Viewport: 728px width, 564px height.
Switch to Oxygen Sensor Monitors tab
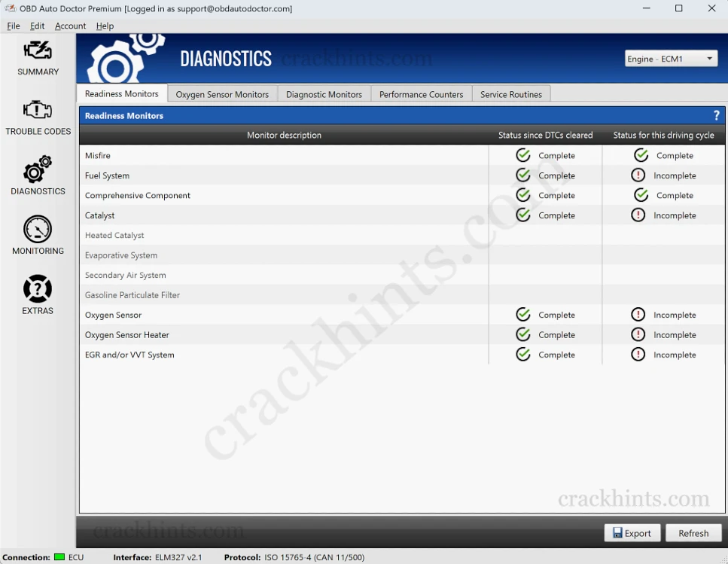tap(222, 94)
